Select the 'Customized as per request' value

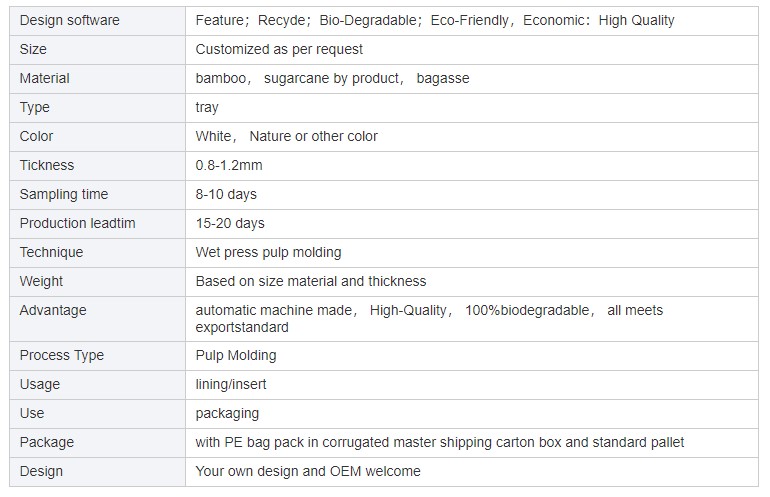tap(279, 49)
